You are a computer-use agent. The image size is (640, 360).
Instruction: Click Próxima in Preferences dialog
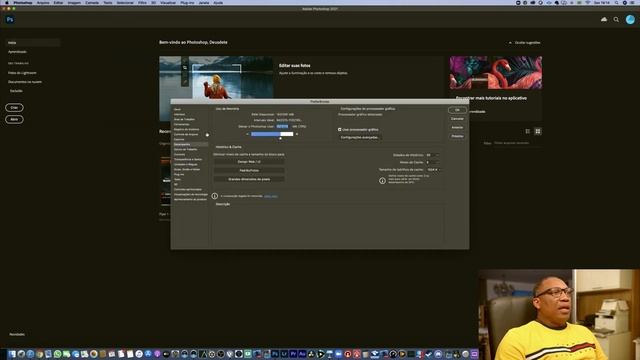click(457, 136)
